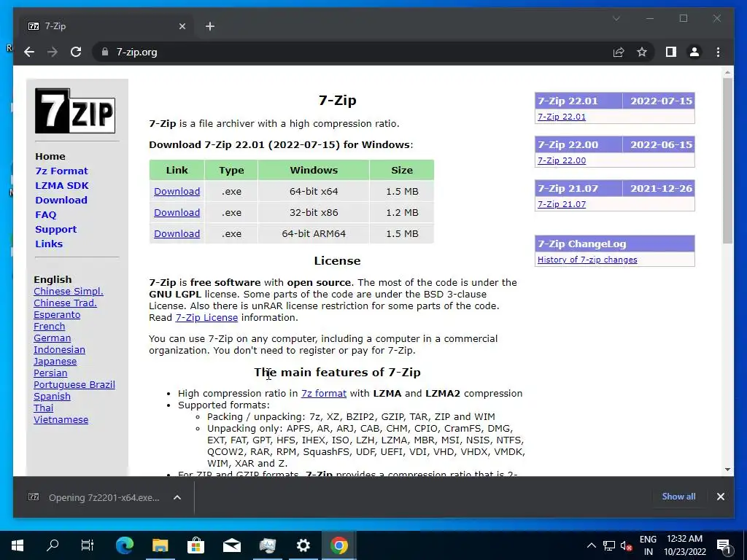Switch language to Japanese

(x=55, y=362)
